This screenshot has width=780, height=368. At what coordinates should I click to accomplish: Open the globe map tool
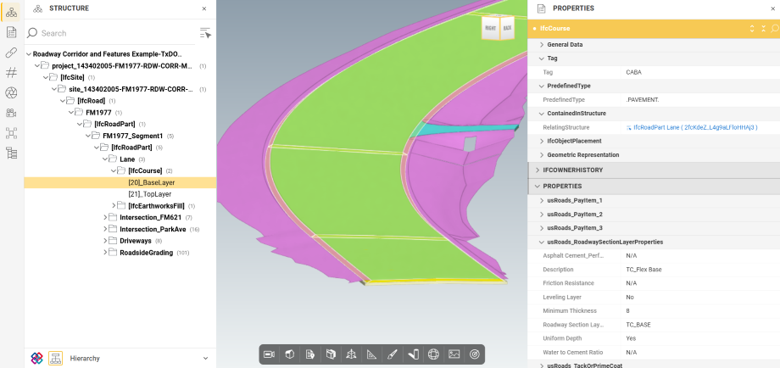pos(433,354)
